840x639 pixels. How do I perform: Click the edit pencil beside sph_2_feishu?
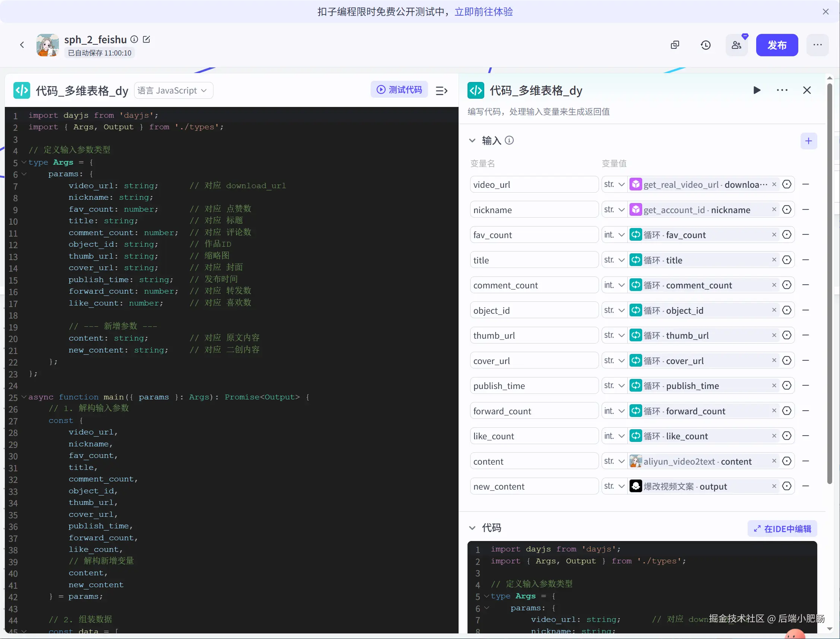tap(146, 39)
